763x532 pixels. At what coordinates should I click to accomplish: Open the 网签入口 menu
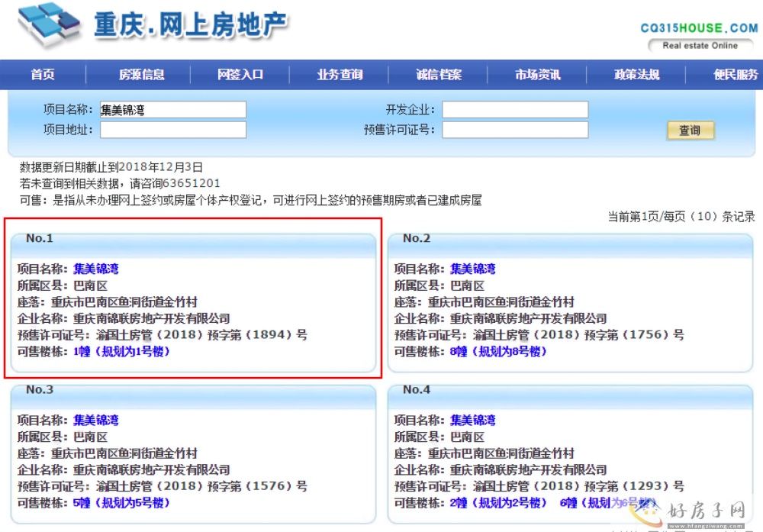240,75
